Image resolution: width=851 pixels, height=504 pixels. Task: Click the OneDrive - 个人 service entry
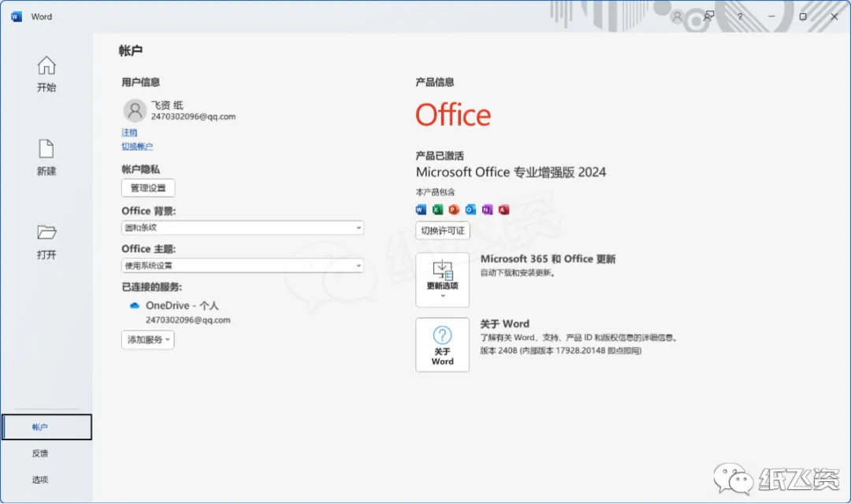coord(182,306)
